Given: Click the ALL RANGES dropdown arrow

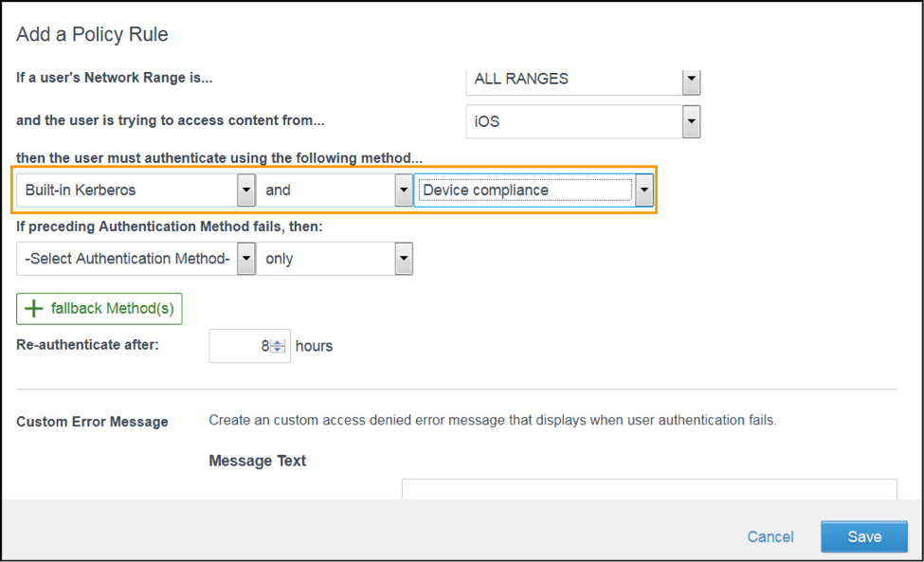Looking at the screenshot, I should [691, 80].
